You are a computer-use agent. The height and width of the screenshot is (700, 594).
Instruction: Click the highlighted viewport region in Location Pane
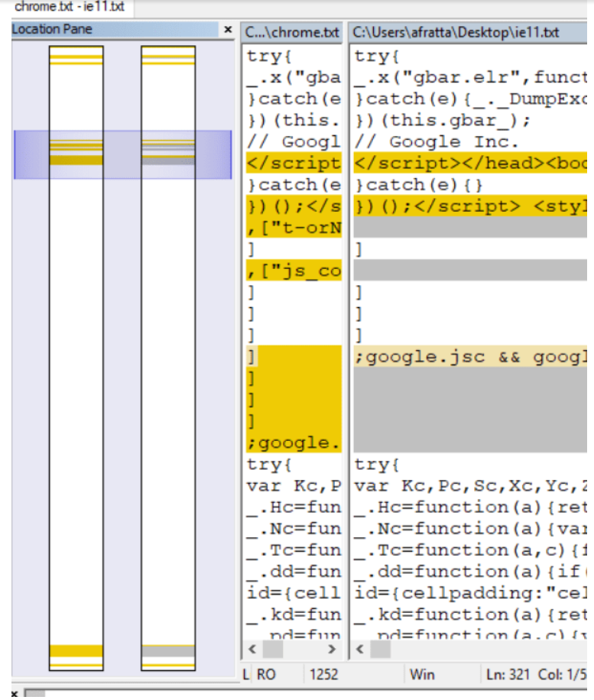(x=123, y=154)
